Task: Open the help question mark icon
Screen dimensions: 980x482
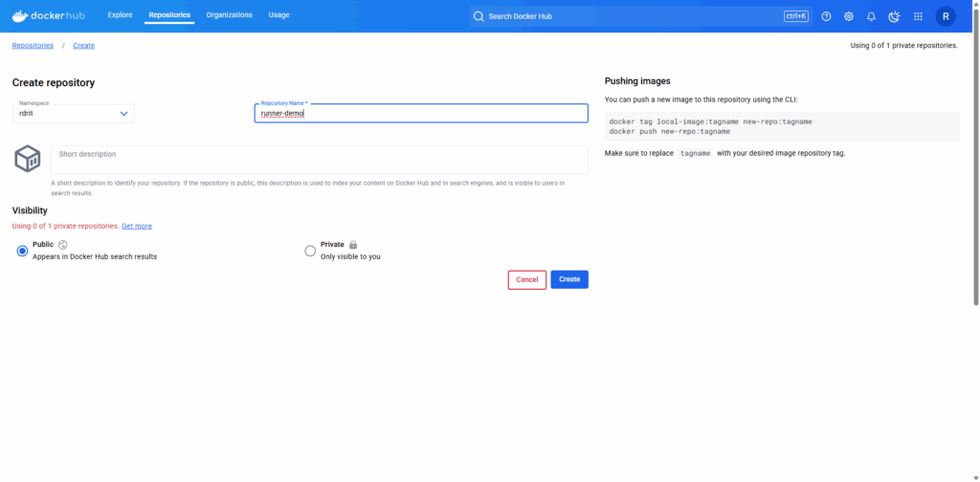Action: 826,16
